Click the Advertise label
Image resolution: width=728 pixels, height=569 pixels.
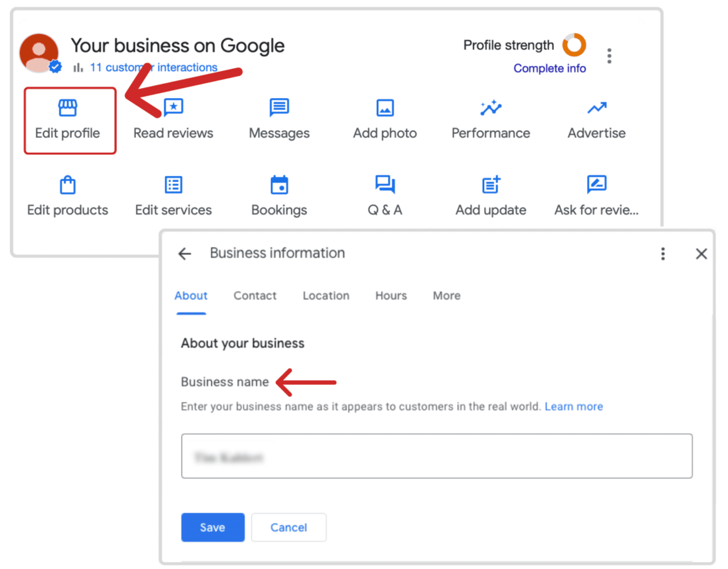click(x=596, y=134)
